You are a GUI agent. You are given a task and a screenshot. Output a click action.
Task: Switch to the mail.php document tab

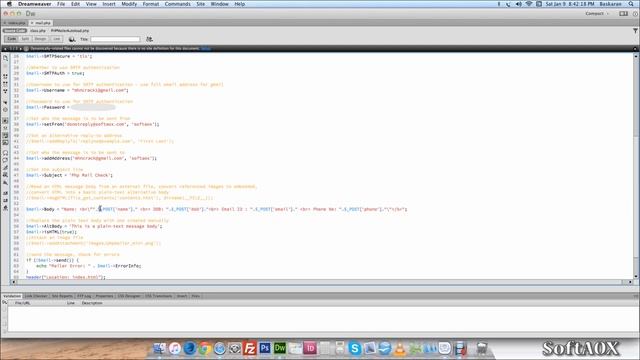(41, 23)
